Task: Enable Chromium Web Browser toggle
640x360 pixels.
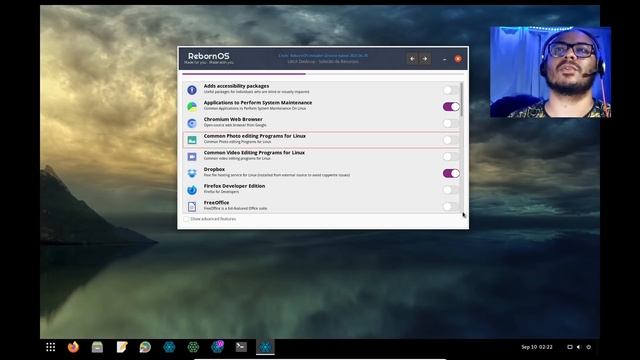Action: coord(451,123)
